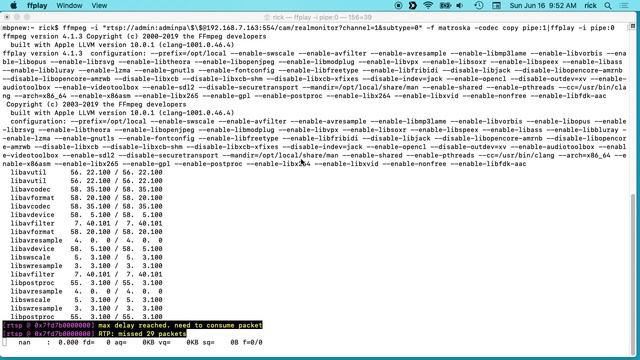The width and height of the screenshot is (640, 360).
Task: Open Notification Center list icon
Action: point(624,6)
